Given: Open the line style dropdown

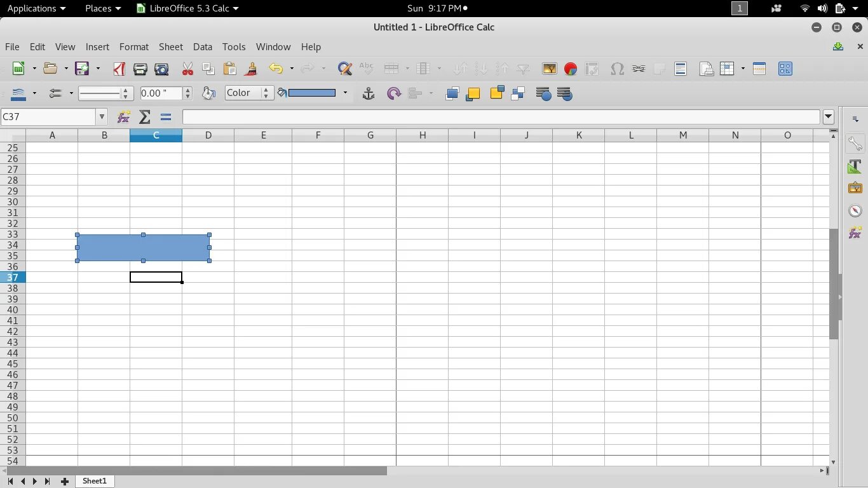Looking at the screenshot, I should [x=105, y=93].
